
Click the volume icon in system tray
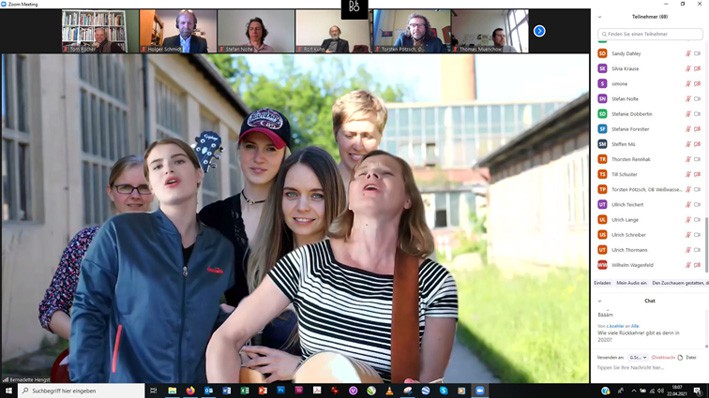tap(660, 391)
